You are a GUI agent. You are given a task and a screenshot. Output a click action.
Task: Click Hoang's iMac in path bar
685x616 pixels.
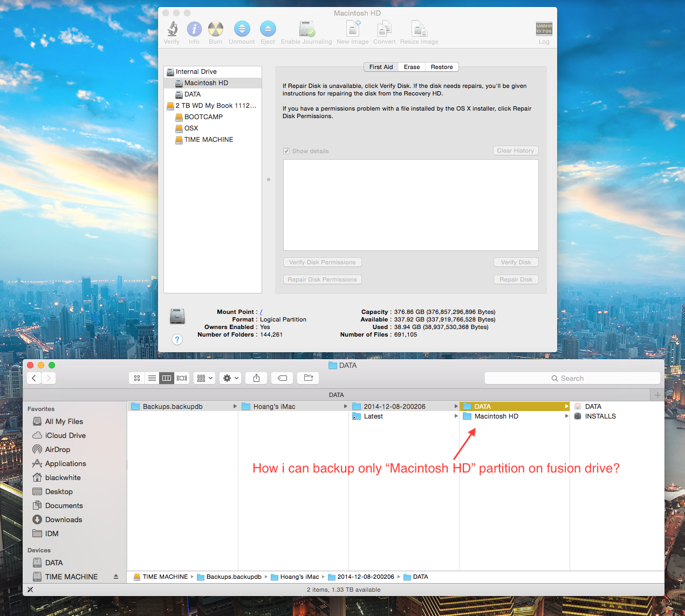[294, 577]
